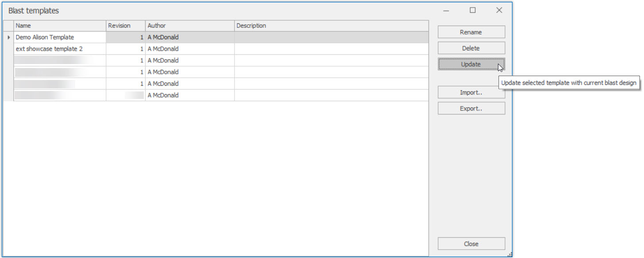The width and height of the screenshot is (644, 258).
Task: Maximize the Blast templates window
Action: [473, 10]
